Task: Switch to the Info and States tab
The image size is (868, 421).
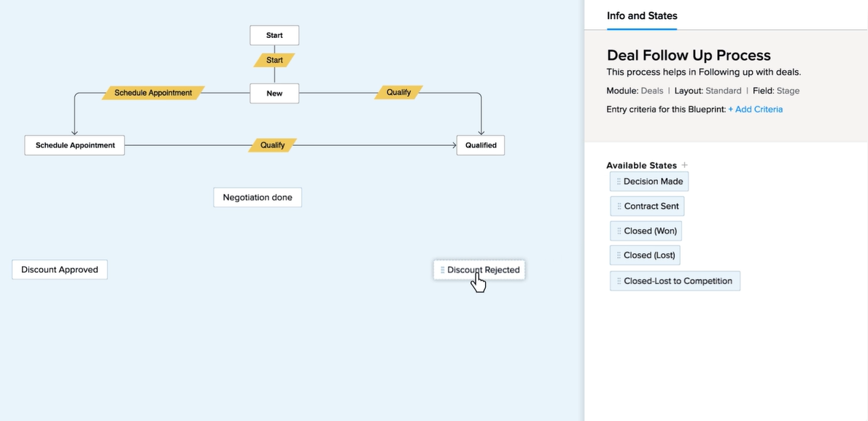Action: 642,15
